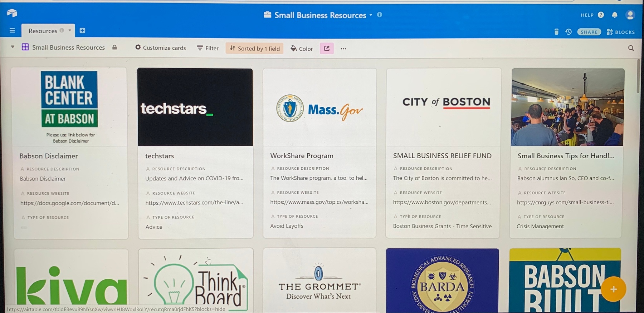This screenshot has width=644, height=313.
Task: Open the Filter menu
Action: click(x=208, y=48)
